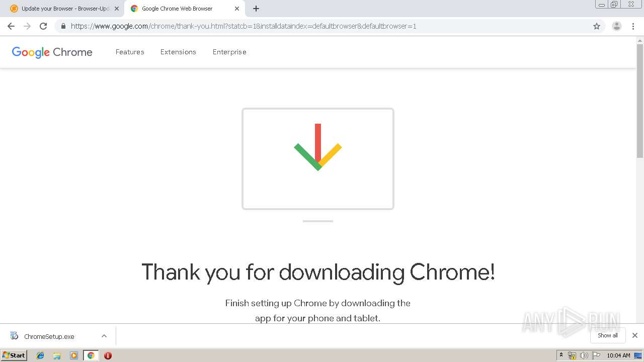
Task: Open the Action Center flag icon
Action: click(596, 355)
